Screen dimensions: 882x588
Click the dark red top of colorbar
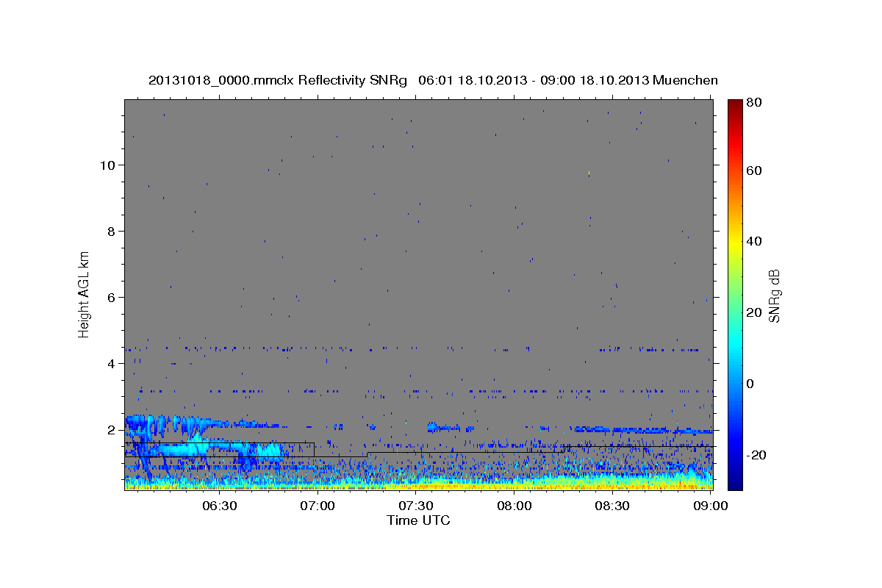(x=734, y=104)
